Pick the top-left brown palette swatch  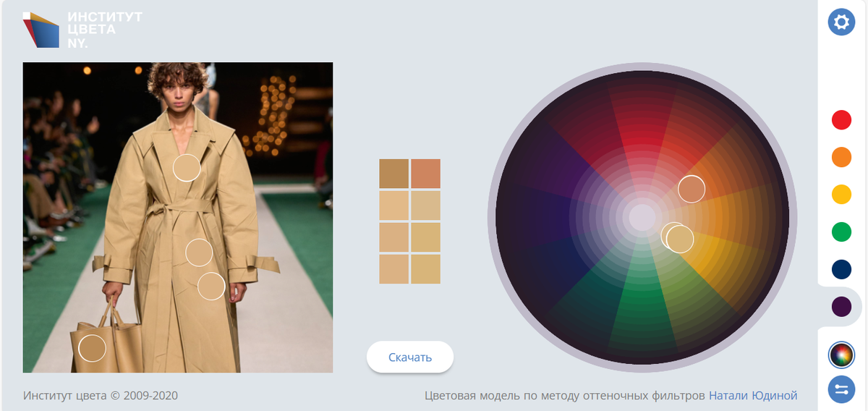pyautogui.click(x=394, y=174)
